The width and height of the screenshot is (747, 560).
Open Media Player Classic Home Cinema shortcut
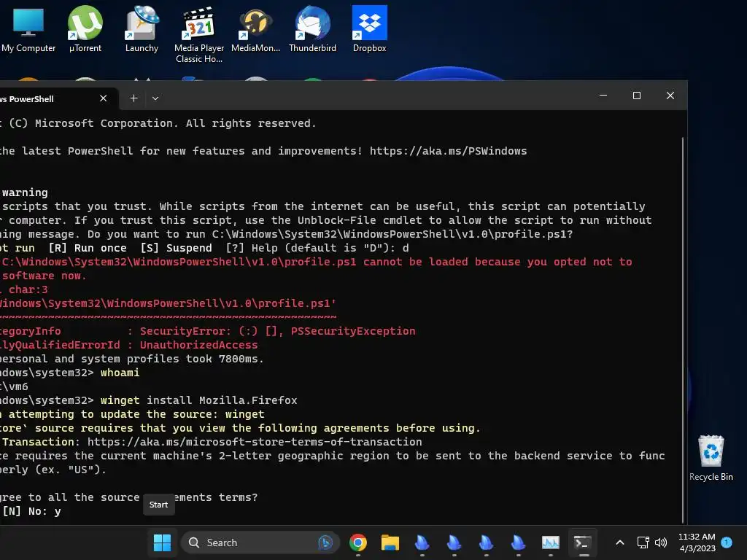[199, 35]
